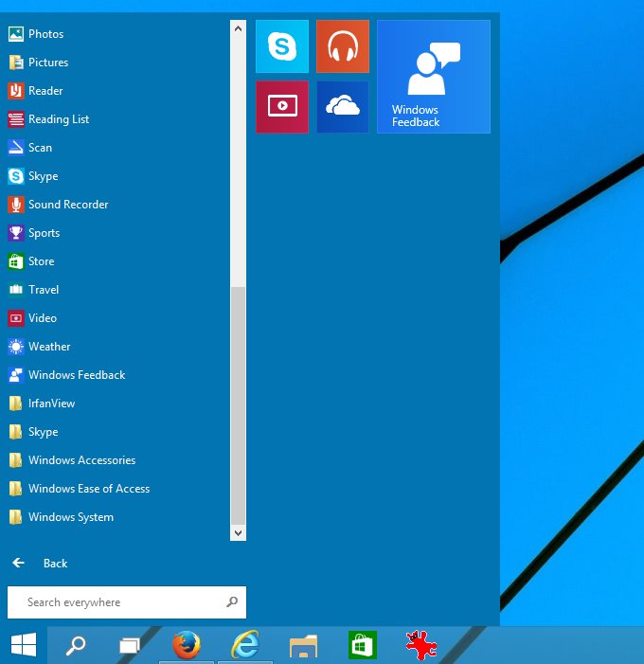This screenshot has height=664, width=644.
Task: Select the "Sports" text label
Action: point(44,233)
